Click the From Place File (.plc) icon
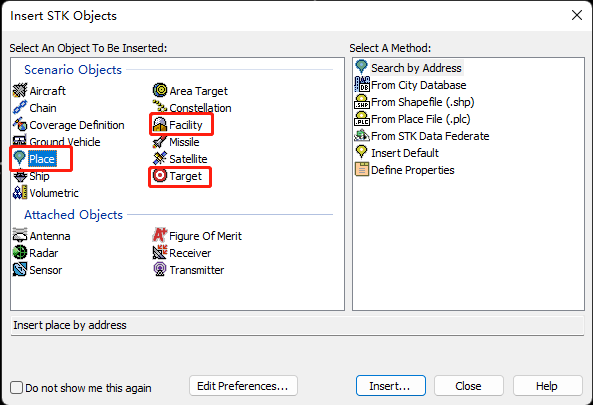This screenshot has width=593, height=405. 362,118
